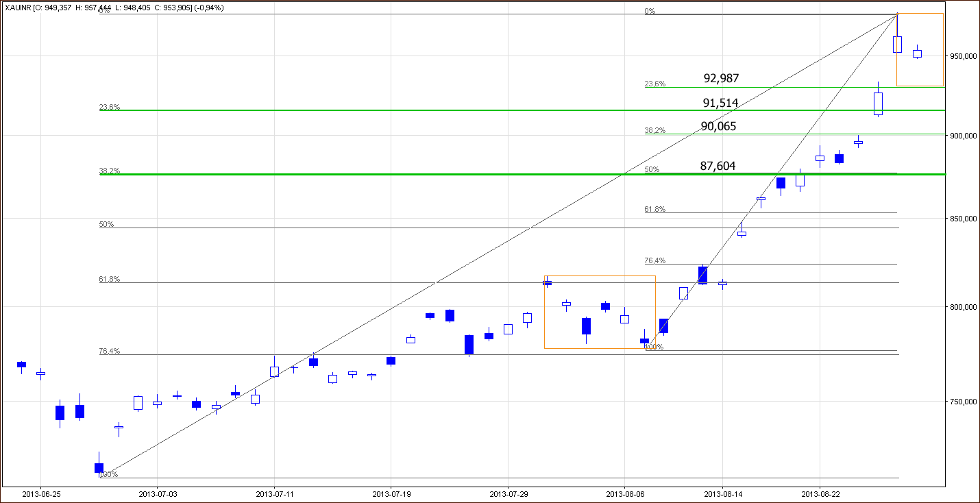Select the 2013-07-19 date label
The image size is (980, 503).
tap(391, 493)
